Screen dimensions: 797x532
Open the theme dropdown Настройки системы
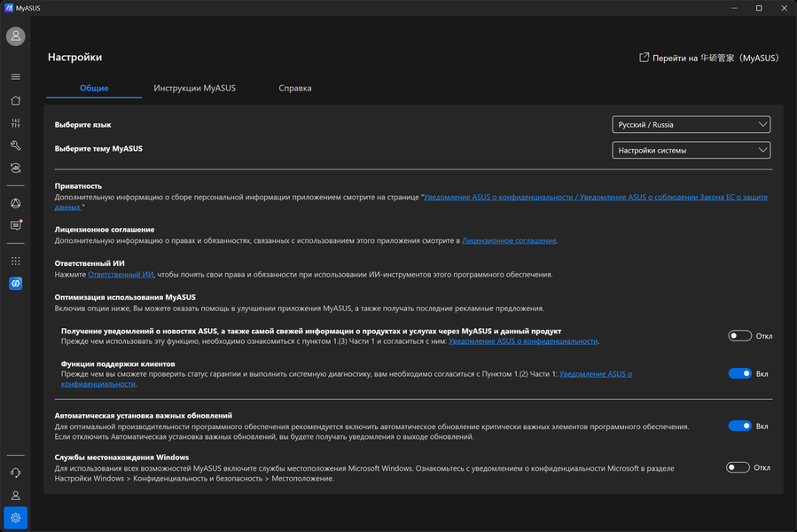point(692,150)
